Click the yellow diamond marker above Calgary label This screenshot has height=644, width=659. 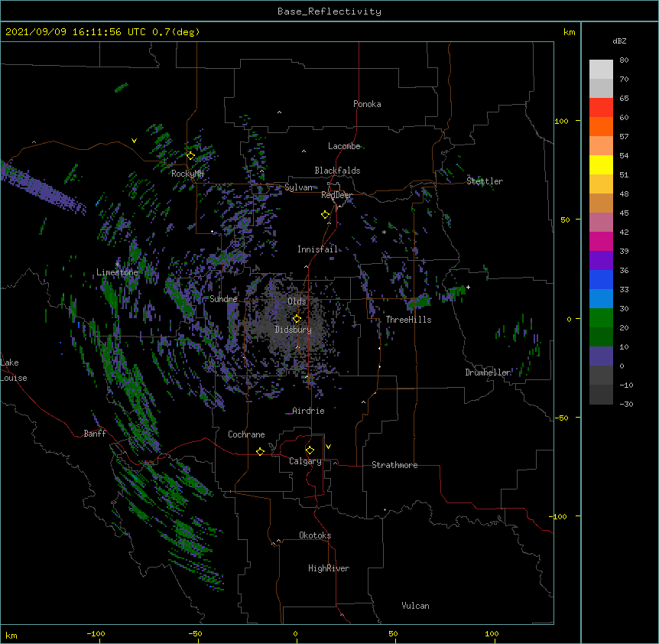click(x=310, y=450)
